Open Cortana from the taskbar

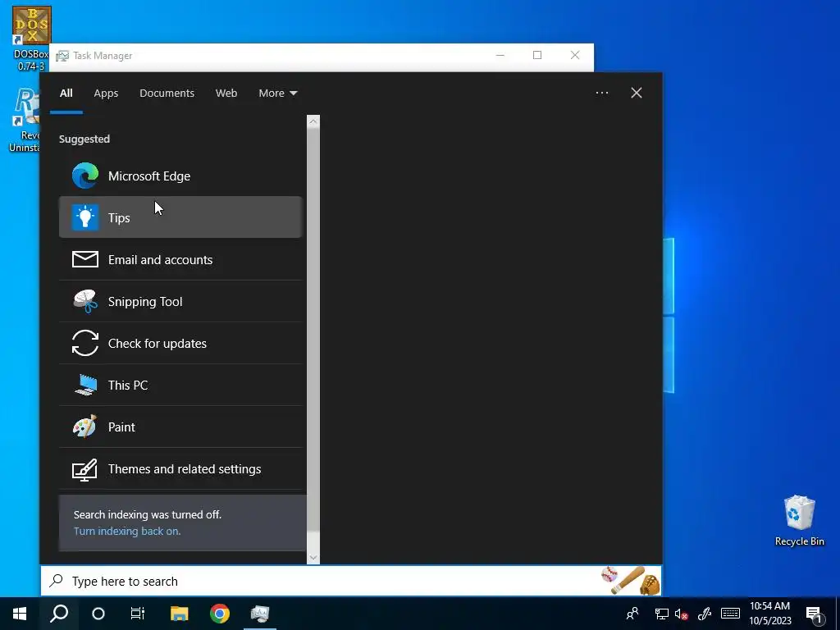pos(98,614)
